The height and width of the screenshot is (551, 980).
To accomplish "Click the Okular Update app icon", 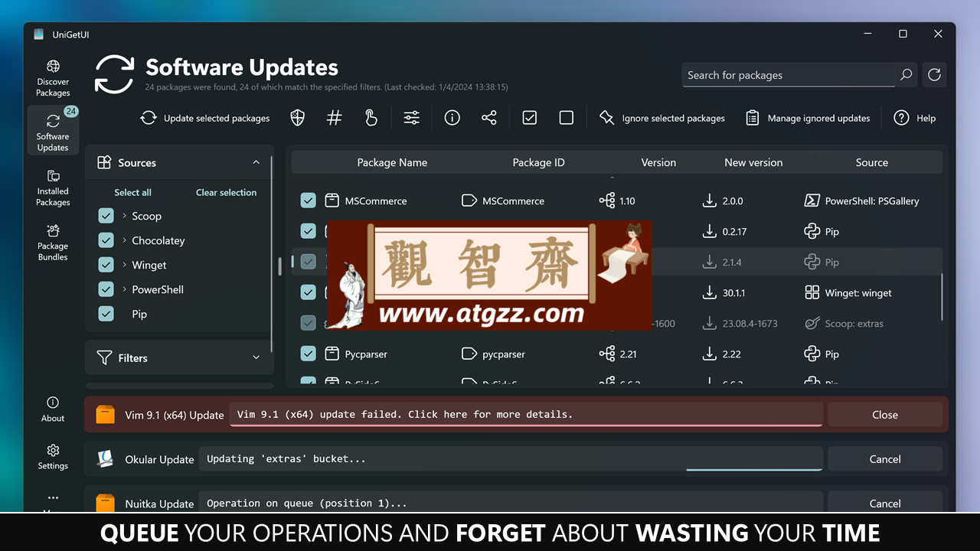I will tap(105, 459).
